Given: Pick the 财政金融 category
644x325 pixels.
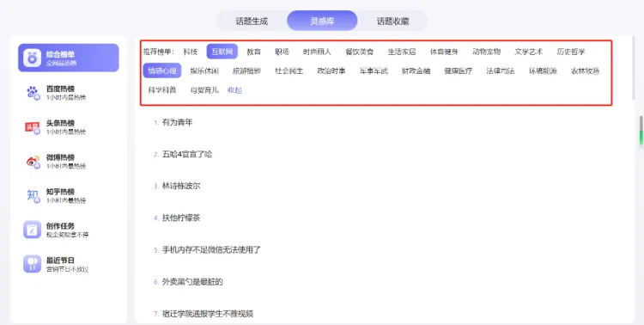Looking at the screenshot, I should tap(416, 71).
